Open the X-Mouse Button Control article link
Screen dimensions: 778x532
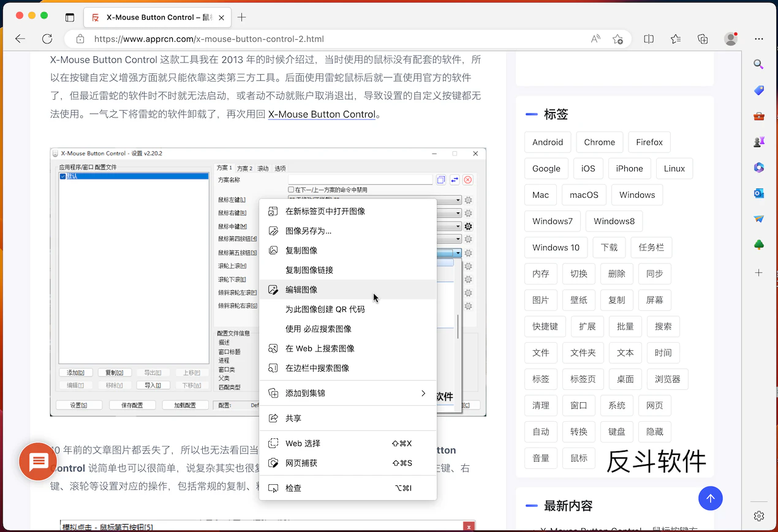coord(322,114)
